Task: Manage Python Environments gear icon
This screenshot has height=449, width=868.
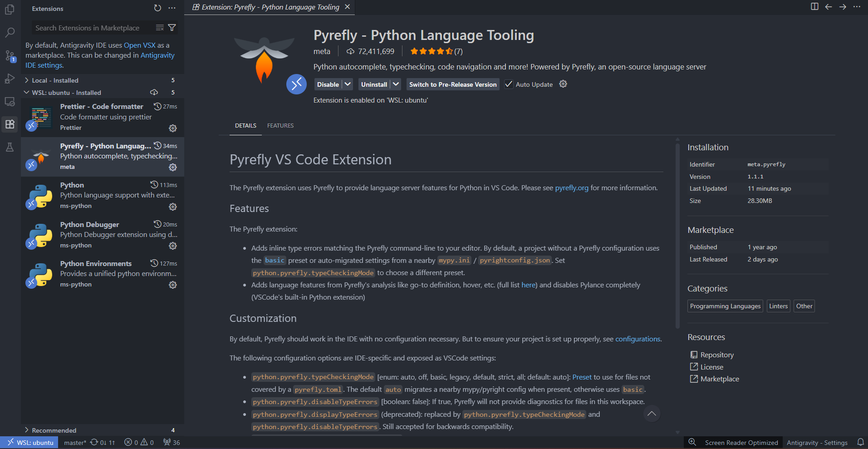Action: pos(173,285)
